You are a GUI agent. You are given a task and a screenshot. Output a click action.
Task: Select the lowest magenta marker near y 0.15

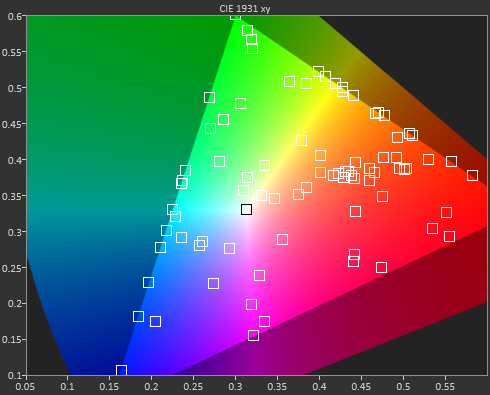coord(253,335)
